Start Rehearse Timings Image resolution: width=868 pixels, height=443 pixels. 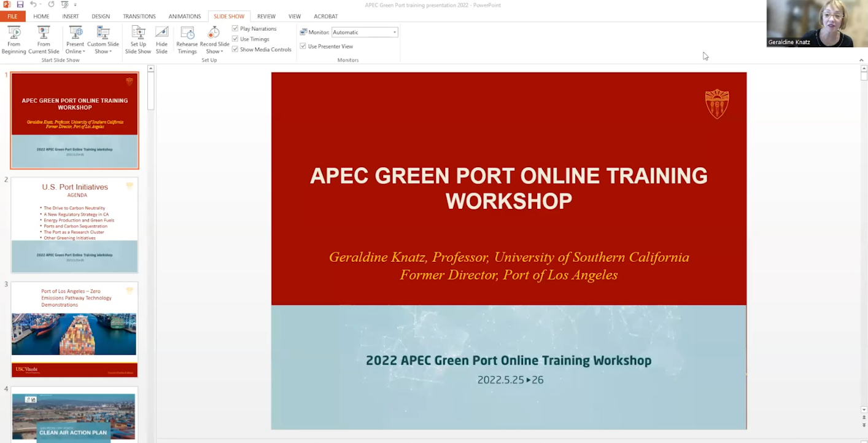click(x=187, y=40)
